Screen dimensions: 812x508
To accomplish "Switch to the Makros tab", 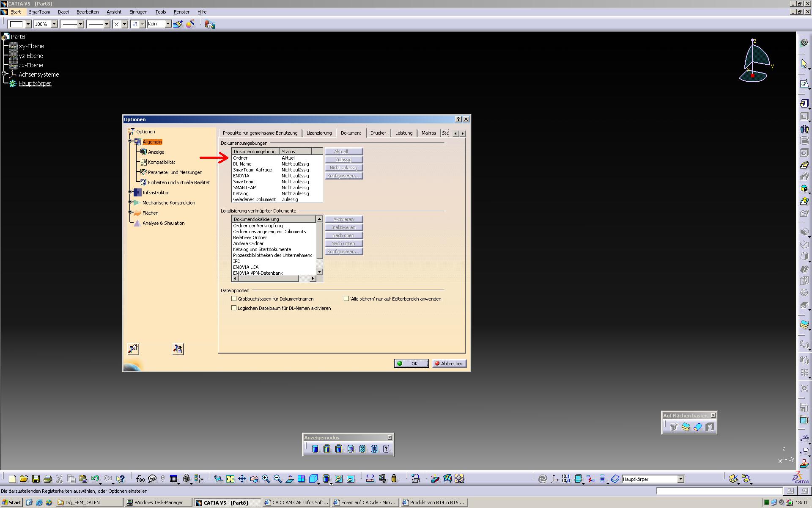I will coord(428,133).
